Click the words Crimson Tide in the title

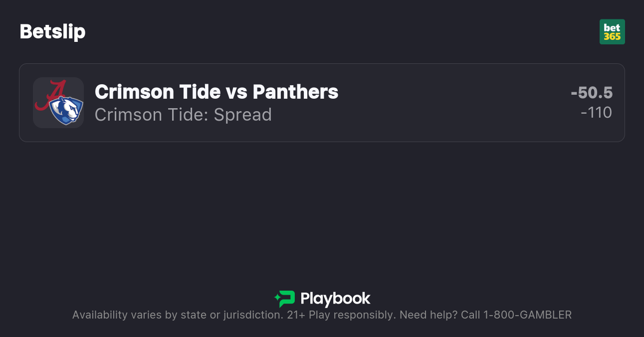click(158, 92)
